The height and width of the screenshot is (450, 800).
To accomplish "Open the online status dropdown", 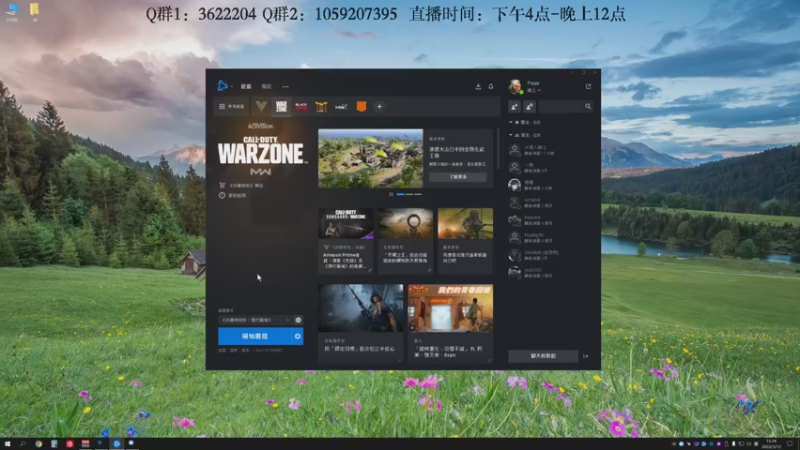I will click(x=534, y=90).
